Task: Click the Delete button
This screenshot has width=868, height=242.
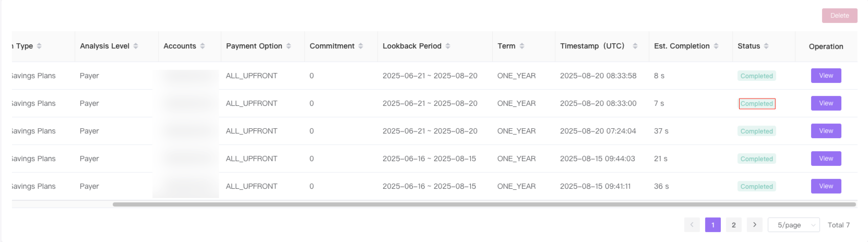Action: tap(840, 16)
